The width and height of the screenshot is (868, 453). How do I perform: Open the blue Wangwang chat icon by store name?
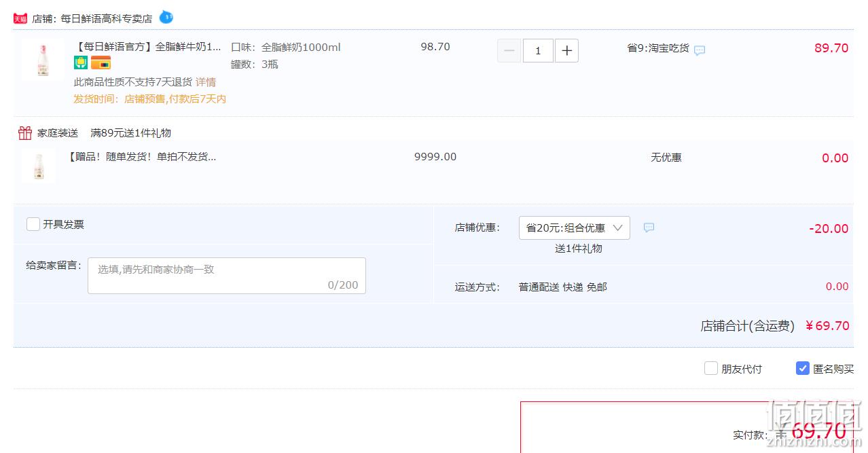(x=166, y=17)
